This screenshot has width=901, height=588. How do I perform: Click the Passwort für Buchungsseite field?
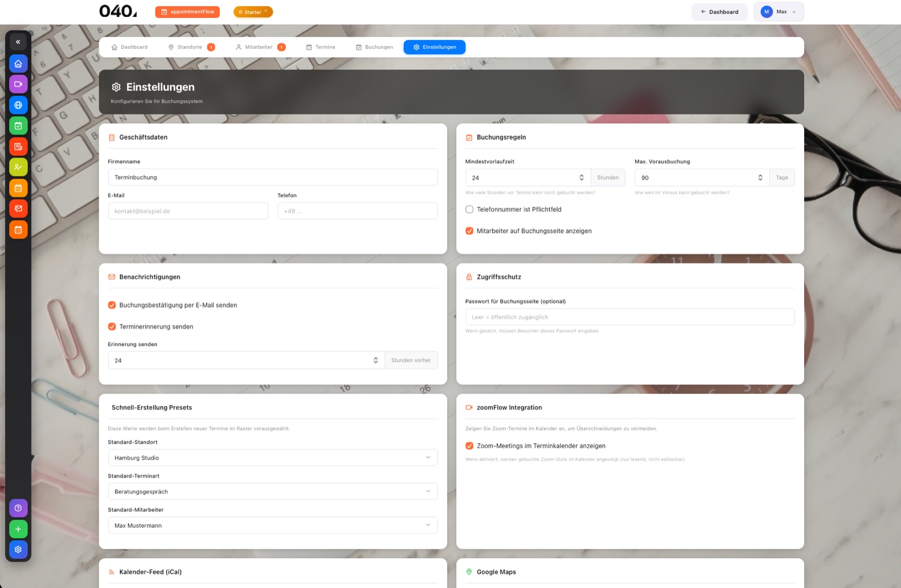pos(630,317)
